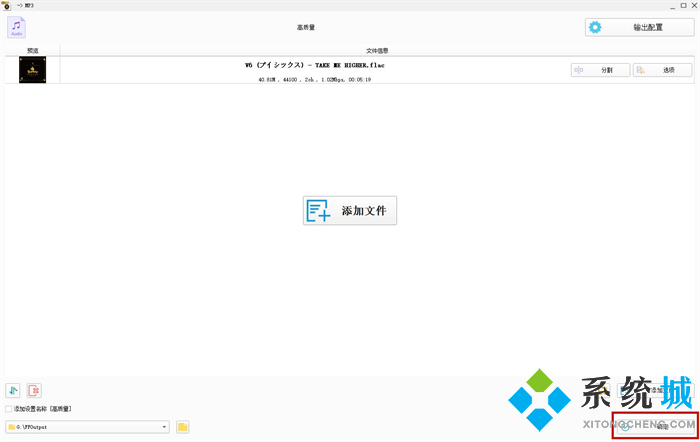Viewport: 700px width, 442px height.
Task: Open 输出配置 output settings
Action: point(639,27)
